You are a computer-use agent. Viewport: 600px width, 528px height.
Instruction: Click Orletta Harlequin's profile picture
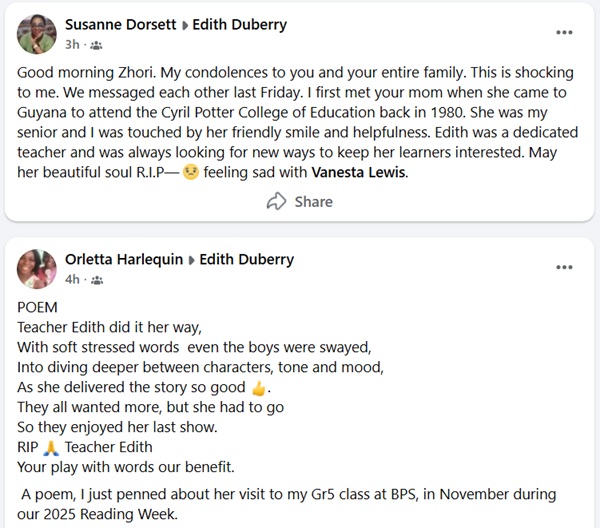[36, 269]
